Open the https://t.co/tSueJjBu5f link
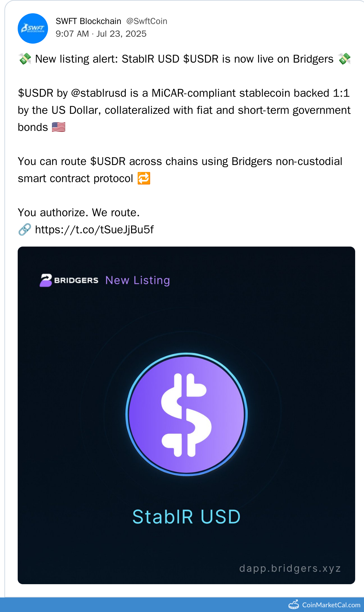This screenshot has height=612, width=364. coord(94,229)
